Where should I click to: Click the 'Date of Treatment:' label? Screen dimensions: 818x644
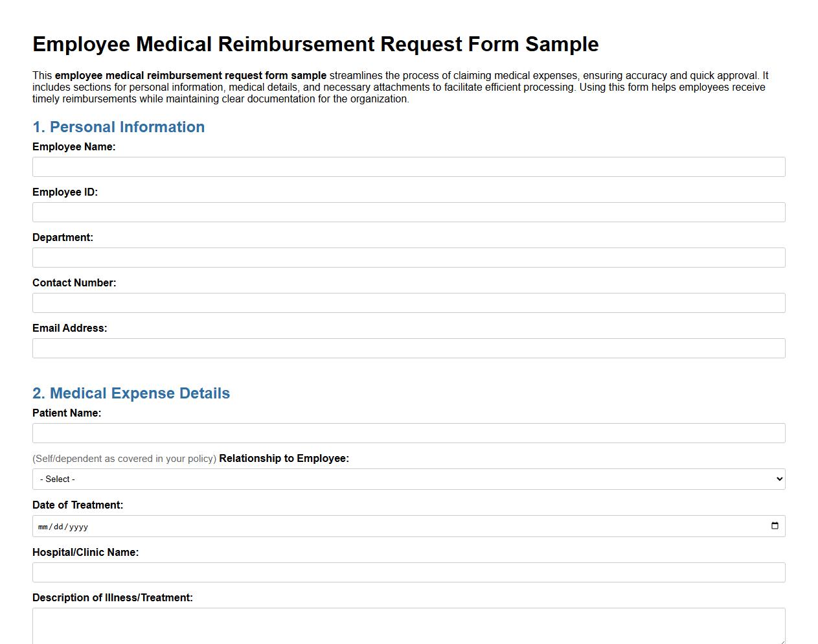tap(78, 505)
